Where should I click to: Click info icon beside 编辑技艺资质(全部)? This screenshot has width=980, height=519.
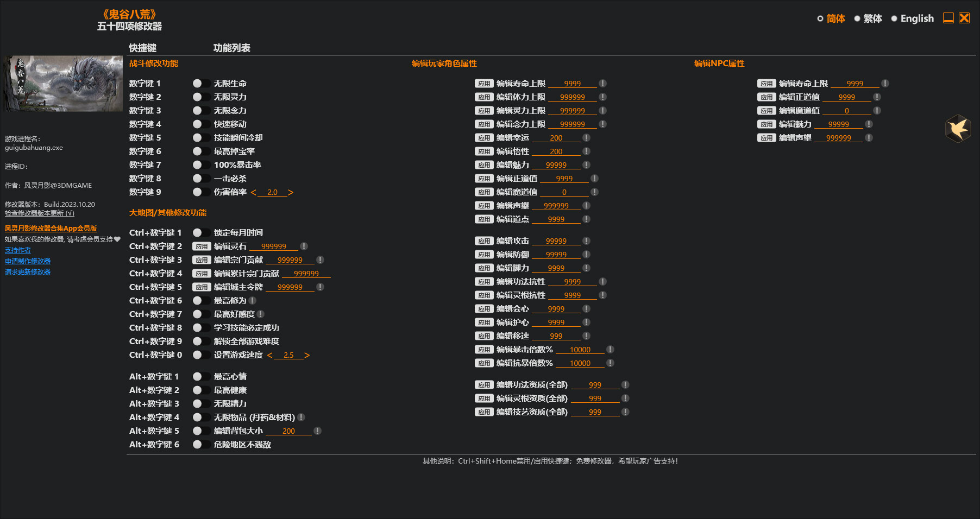[625, 412]
